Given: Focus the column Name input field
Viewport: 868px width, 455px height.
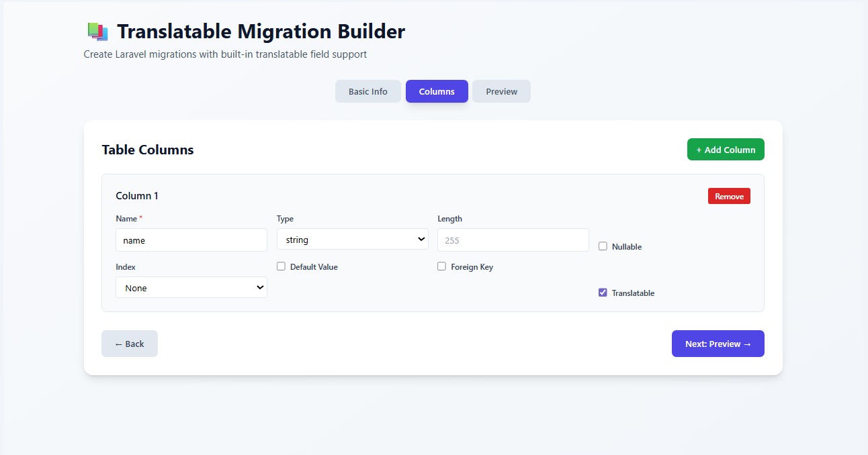Looking at the screenshot, I should click(191, 240).
